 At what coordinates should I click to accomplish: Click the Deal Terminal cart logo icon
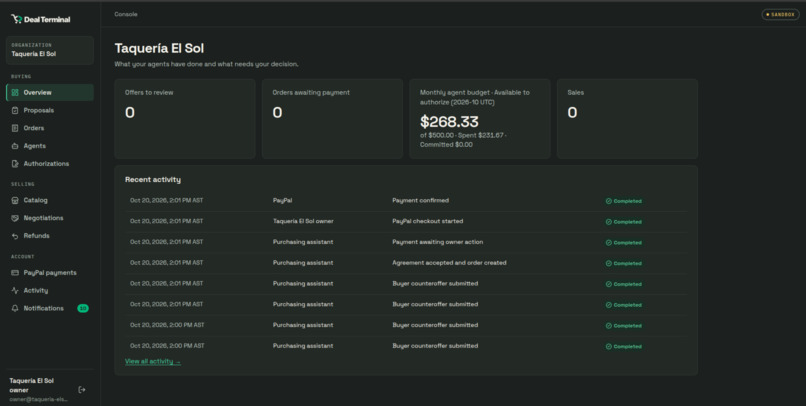tap(16, 19)
